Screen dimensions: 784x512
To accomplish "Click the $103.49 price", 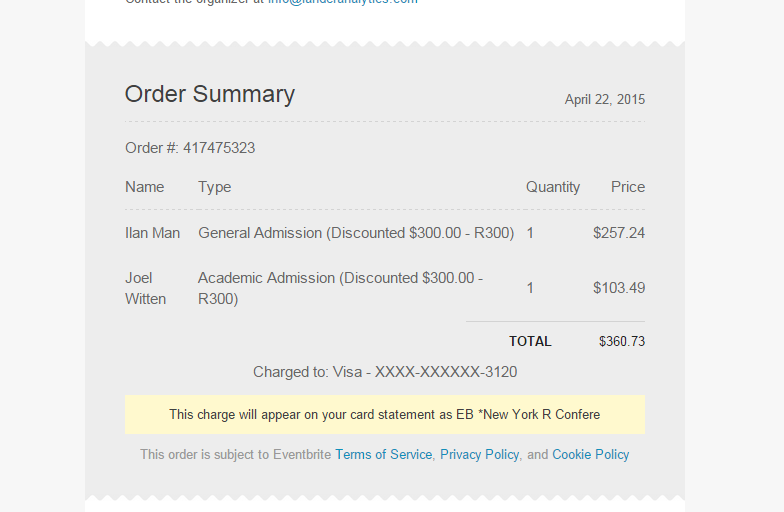I will coord(619,288).
